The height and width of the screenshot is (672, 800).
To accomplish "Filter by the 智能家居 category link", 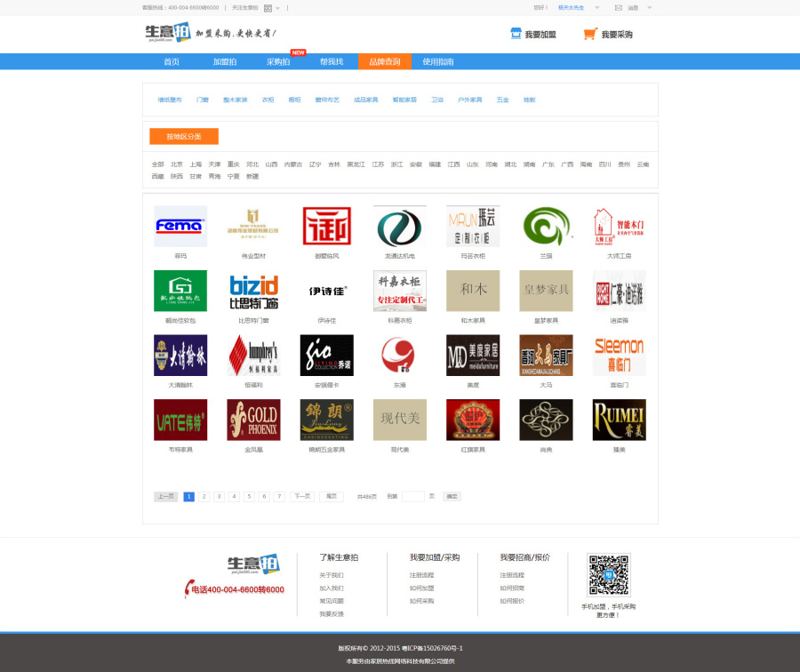I will coord(404,100).
